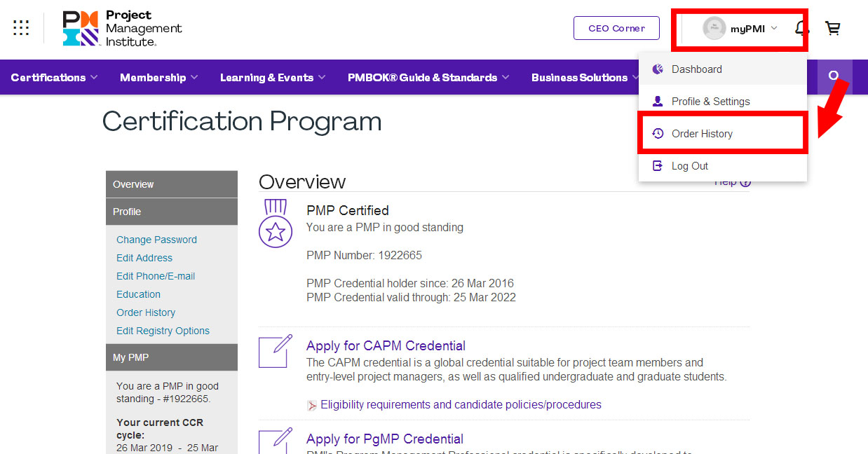This screenshot has height=454, width=868.
Task: Follow the Order History link in the sidebar
Action: (146, 312)
